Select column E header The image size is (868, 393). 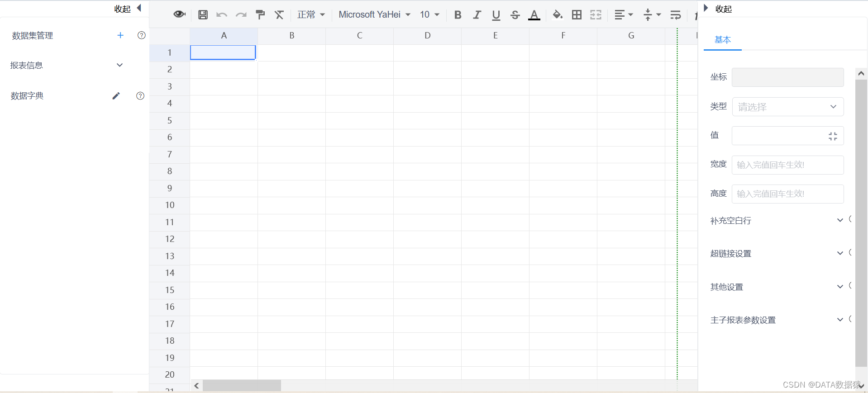[x=495, y=36]
